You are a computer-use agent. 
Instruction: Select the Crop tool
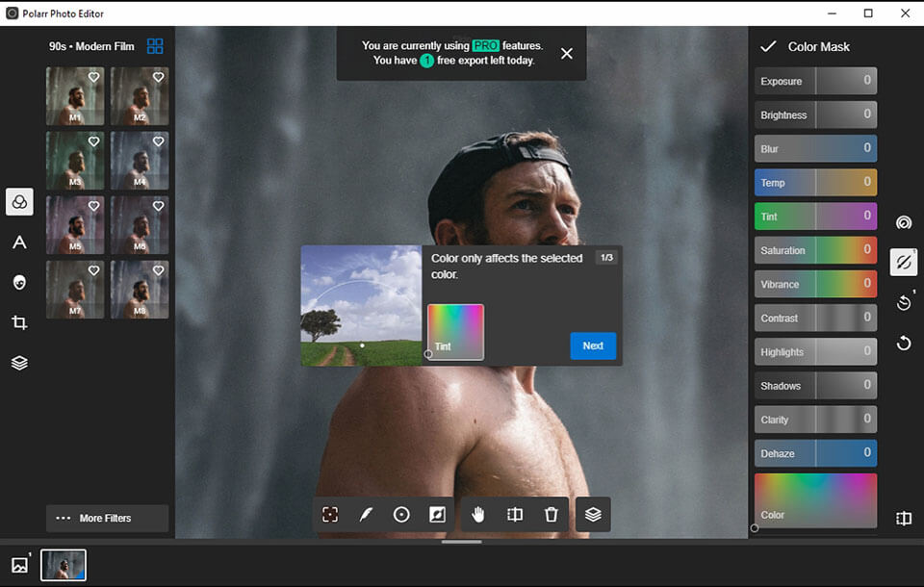19,322
